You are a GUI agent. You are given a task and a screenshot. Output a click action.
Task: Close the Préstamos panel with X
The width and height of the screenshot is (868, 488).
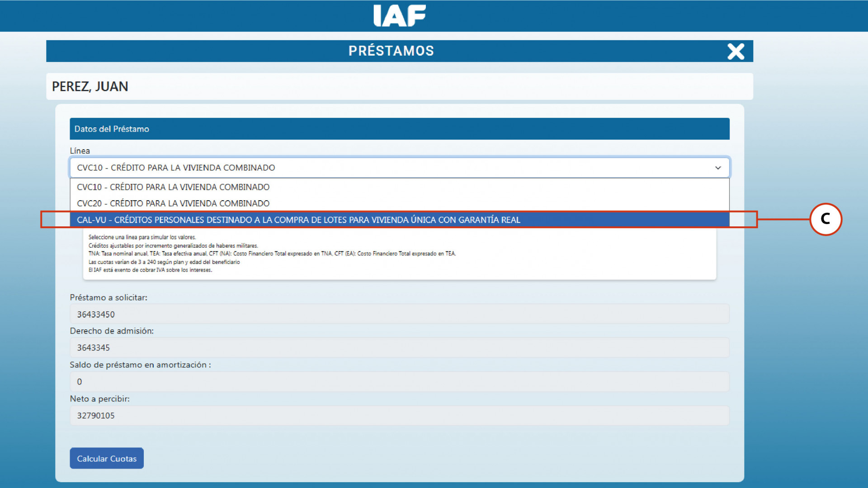[736, 52]
